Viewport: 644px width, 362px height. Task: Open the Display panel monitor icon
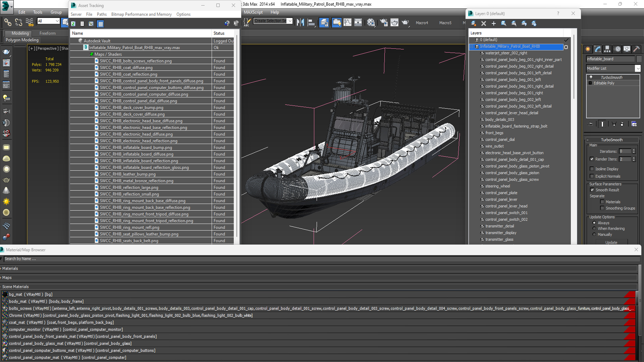tap(627, 49)
